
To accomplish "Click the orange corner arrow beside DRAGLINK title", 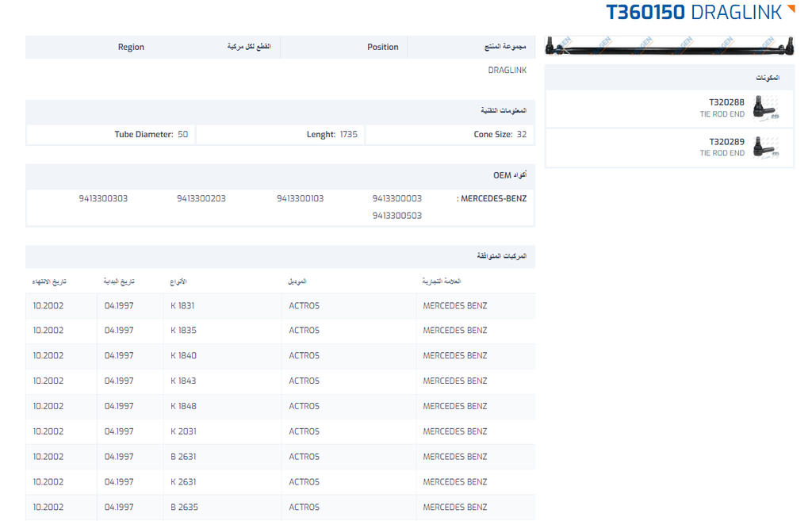I will (x=791, y=8).
